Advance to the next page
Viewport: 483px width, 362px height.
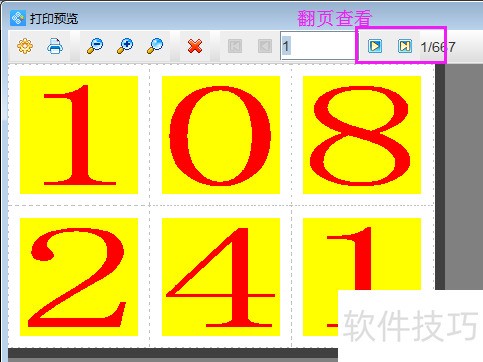375,46
